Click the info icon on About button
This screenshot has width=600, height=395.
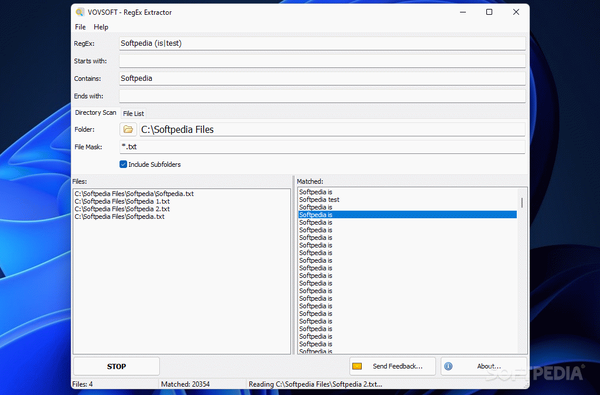(448, 366)
